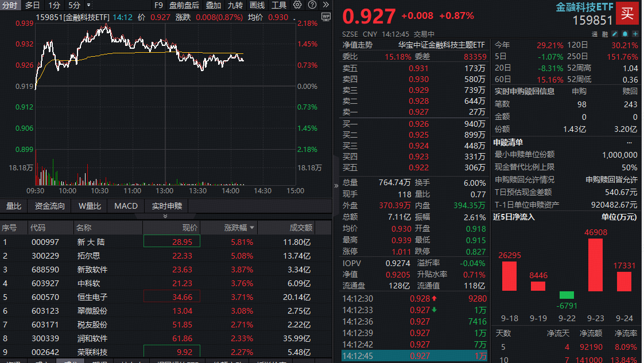644x363 pixels.
Task: Open the 工具 (tools) icon in toolbar
Action: pyautogui.click(x=279, y=5)
